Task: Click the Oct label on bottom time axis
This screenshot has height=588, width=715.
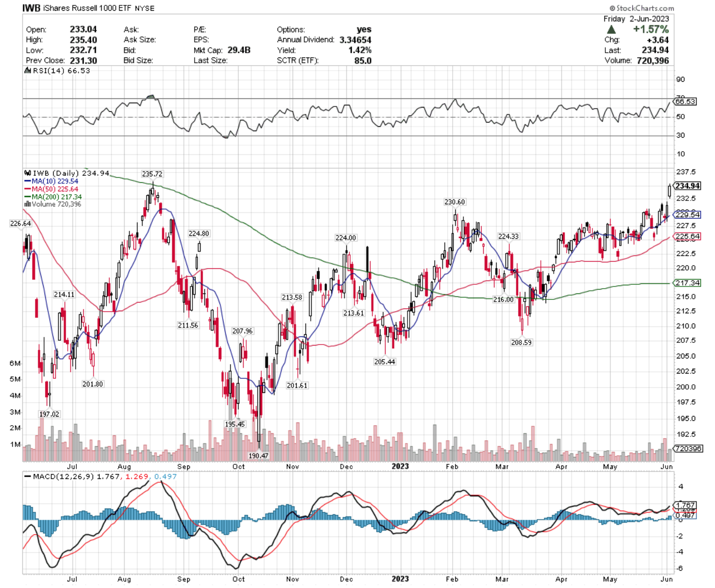Action: pyautogui.click(x=239, y=579)
